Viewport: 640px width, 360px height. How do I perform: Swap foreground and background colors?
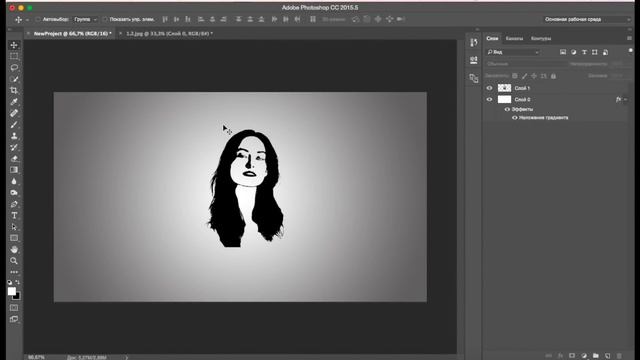tap(18, 282)
